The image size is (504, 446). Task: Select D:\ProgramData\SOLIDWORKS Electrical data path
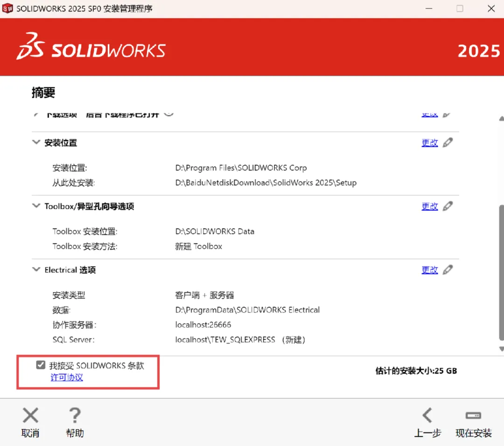[247, 310]
